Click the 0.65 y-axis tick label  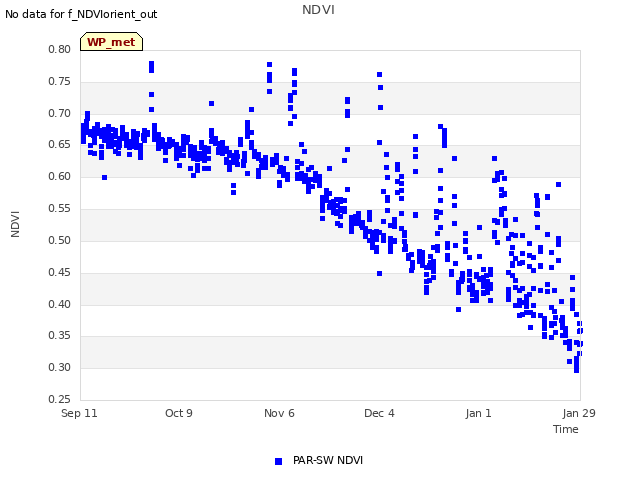pyautogui.click(x=59, y=144)
